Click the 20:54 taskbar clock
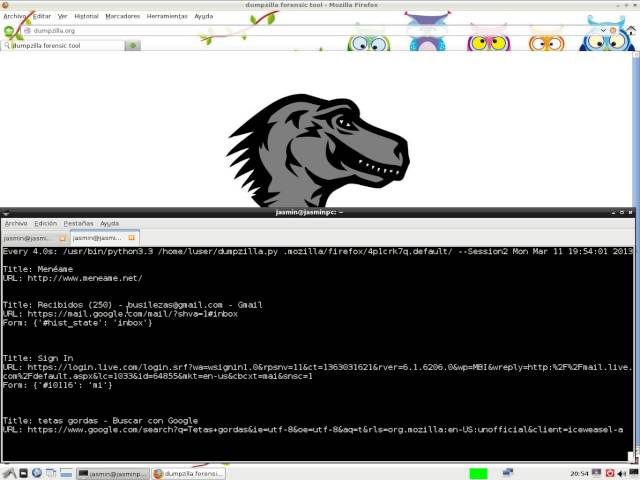Viewport: 640px width, 480px height. click(579, 473)
